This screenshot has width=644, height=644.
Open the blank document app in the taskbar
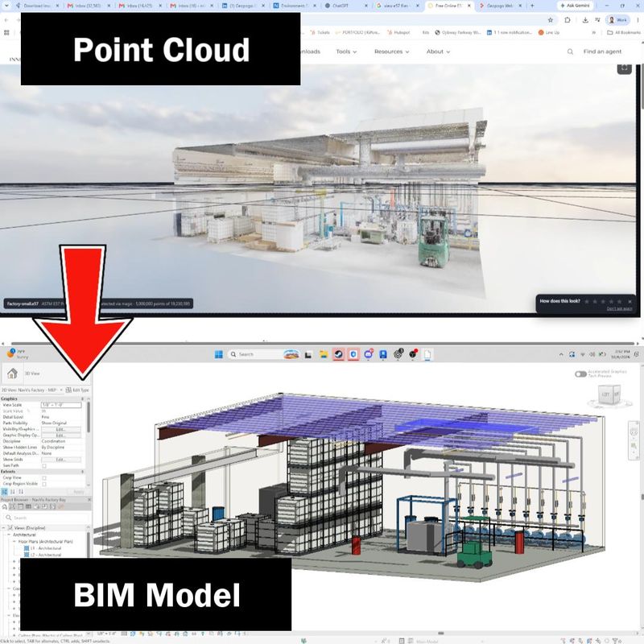click(x=427, y=354)
